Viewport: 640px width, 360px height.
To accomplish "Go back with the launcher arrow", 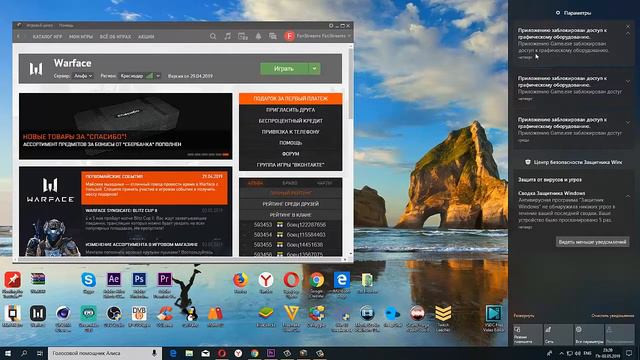I will pos(19,36).
